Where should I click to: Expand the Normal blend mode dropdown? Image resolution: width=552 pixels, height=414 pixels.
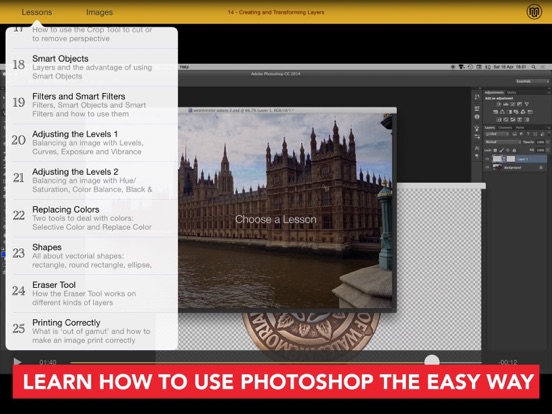coord(503,142)
